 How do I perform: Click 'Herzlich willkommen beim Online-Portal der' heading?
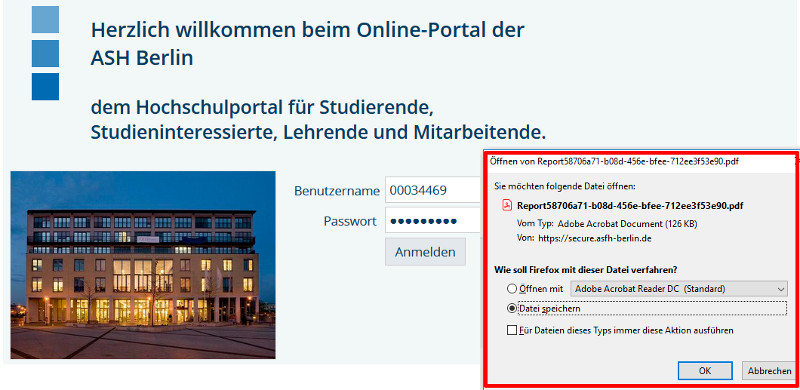[x=308, y=30]
